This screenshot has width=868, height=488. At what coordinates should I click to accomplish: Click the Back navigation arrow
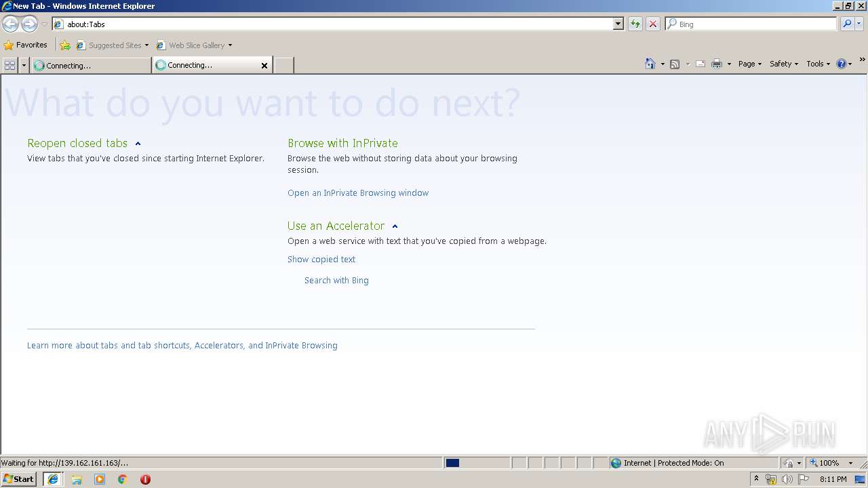(10, 24)
